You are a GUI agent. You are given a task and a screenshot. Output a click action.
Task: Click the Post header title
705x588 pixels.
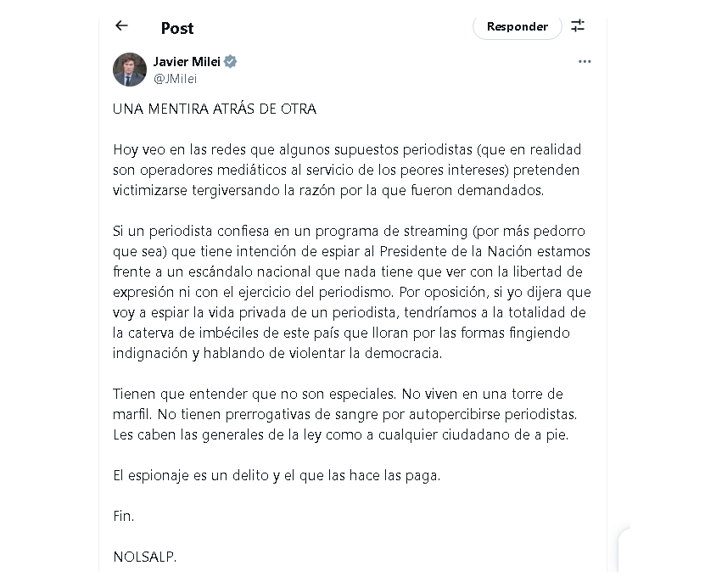177,28
